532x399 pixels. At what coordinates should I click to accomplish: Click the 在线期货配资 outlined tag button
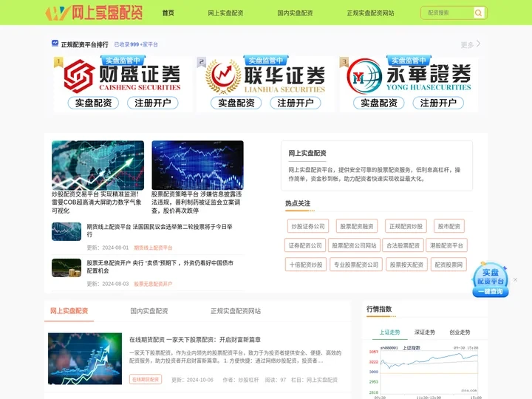click(x=146, y=379)
